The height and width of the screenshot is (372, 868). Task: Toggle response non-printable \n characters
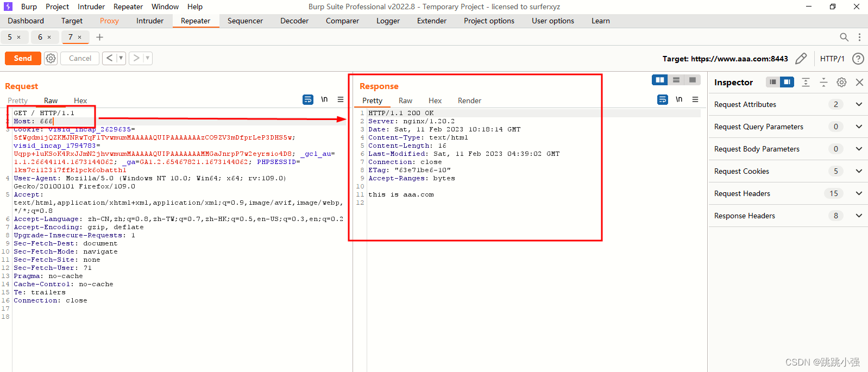pyautogui.click(x=679, y=99)
